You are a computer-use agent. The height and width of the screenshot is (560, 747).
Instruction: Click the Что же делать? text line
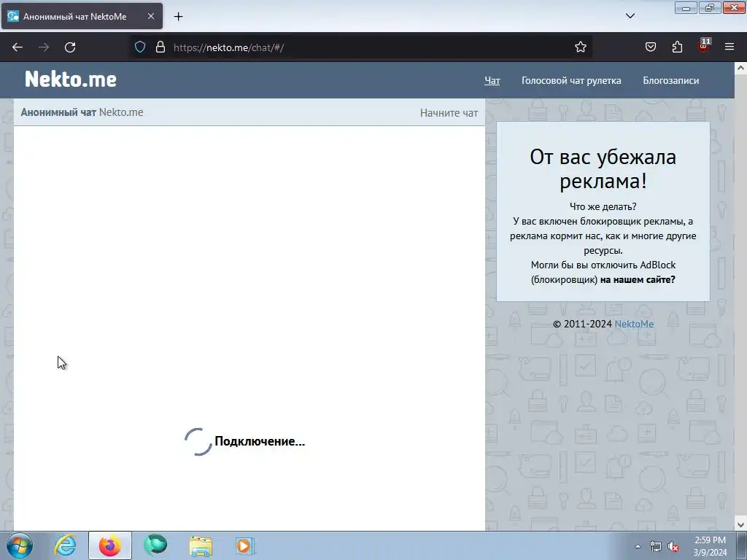coord(603,206)
